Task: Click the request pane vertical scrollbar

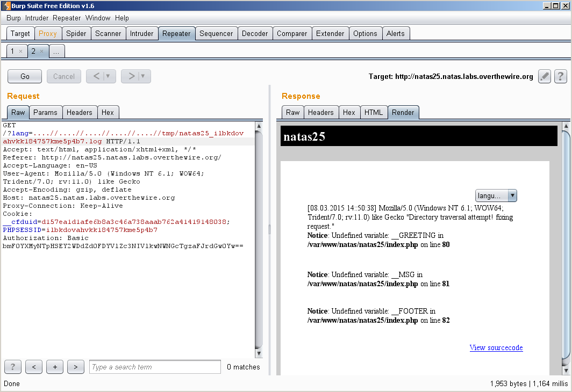Action: 259,239
